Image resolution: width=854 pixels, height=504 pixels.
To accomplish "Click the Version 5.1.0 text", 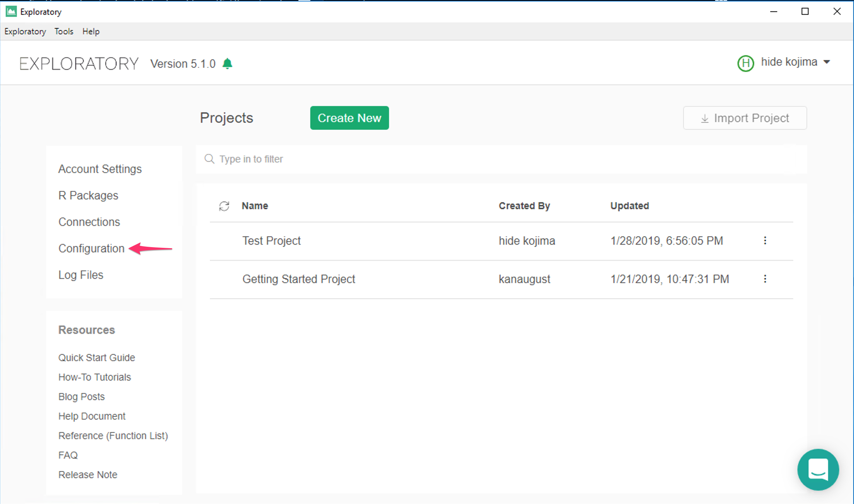I will click(183, 64).
